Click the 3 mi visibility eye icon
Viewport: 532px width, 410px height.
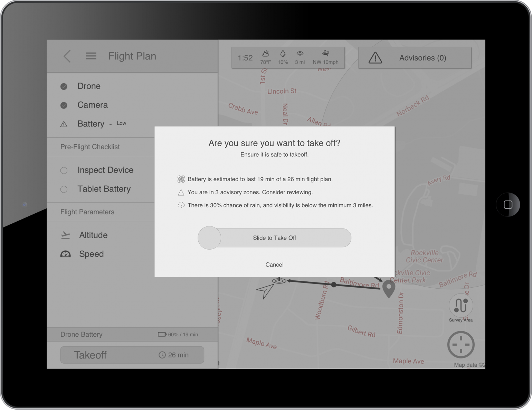(x=300, y=54)
